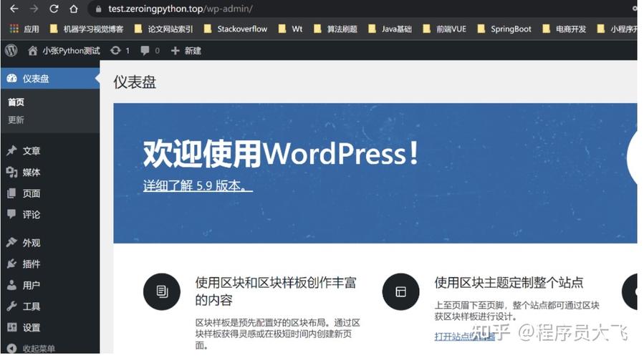This screenshot has height=358, width=644.
Task: Go forward with the browser forward arrow
Action: tap(34, 9)
